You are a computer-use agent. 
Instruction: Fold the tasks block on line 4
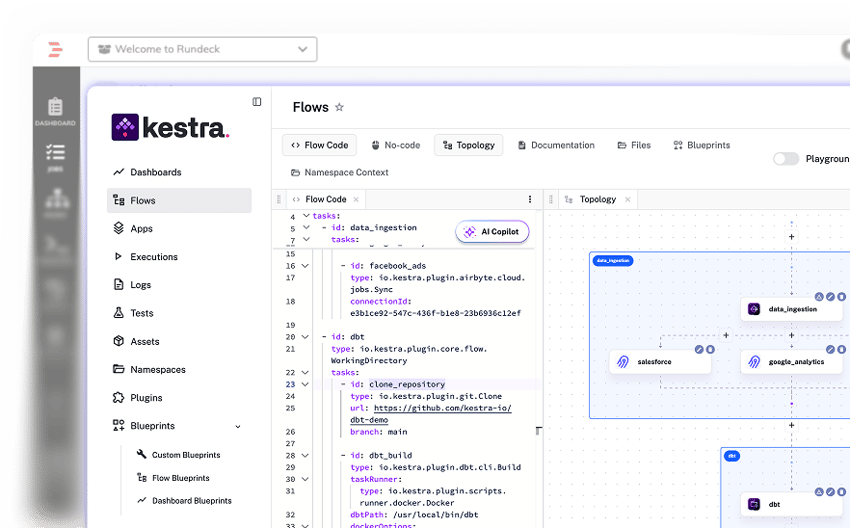[x=306, y=216]
